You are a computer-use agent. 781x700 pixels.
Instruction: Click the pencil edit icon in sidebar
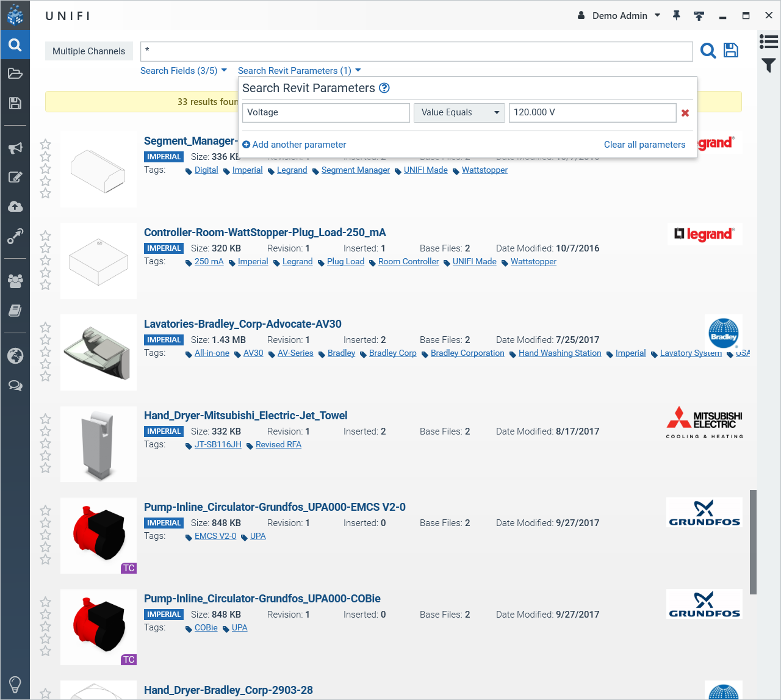[15, 177]
